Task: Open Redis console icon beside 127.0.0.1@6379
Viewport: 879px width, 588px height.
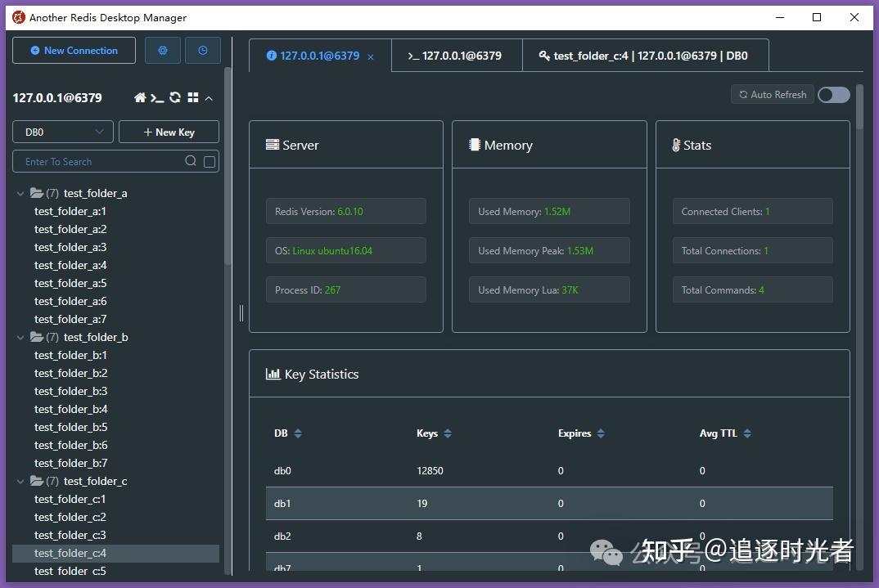Action: 157,98
